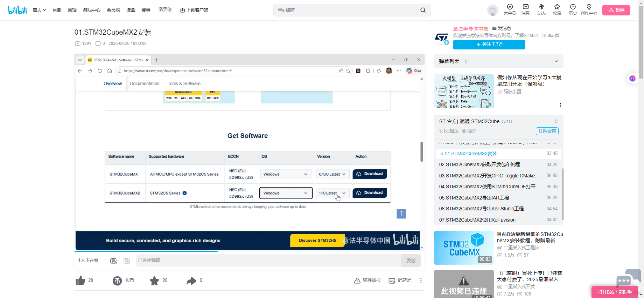Open the 首页 dropdown menu

(39, 10)
